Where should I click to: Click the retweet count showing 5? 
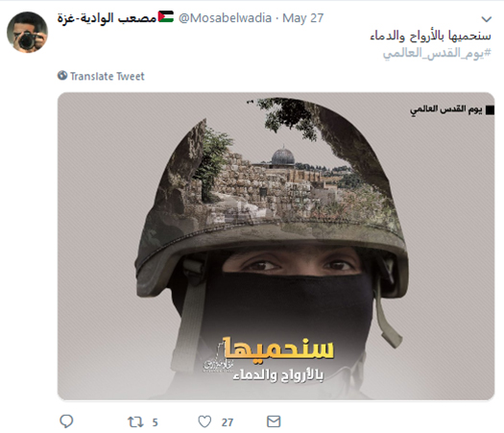(155, 422)
